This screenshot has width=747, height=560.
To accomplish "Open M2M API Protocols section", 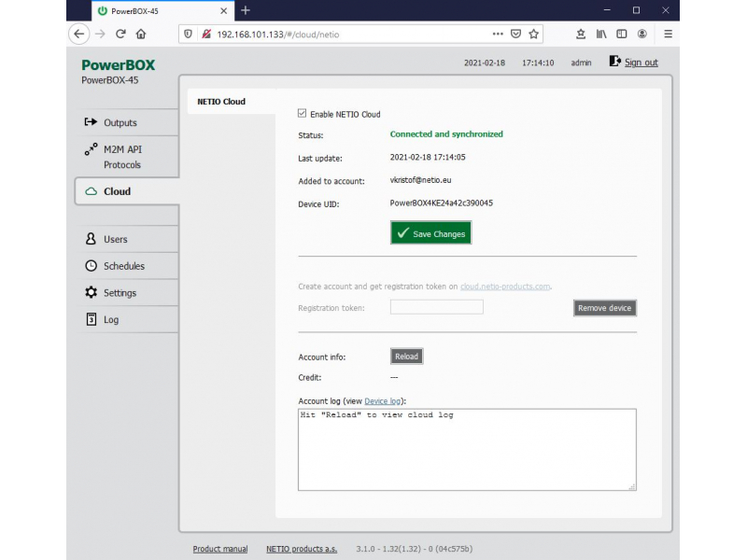I will [127, 157].
